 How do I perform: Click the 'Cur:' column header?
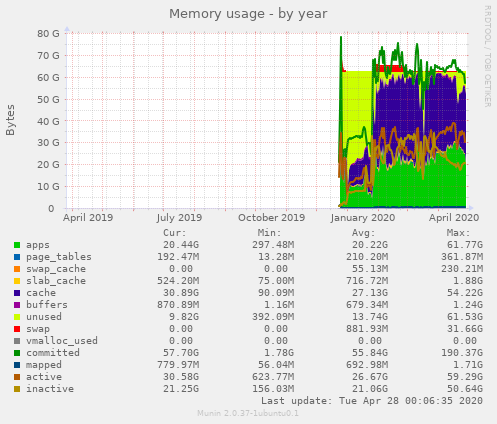[x=175, y=233]
